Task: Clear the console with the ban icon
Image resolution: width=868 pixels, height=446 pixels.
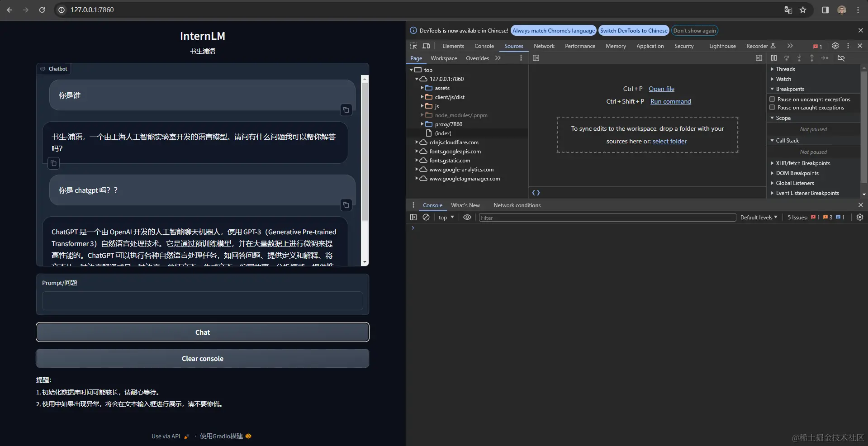Action: (x=426, y=218)
